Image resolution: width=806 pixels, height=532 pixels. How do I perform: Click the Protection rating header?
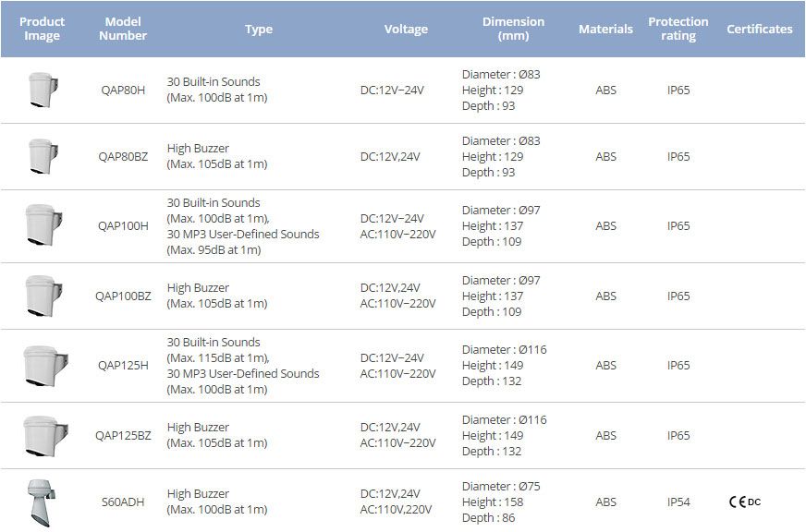coord(678,29)
